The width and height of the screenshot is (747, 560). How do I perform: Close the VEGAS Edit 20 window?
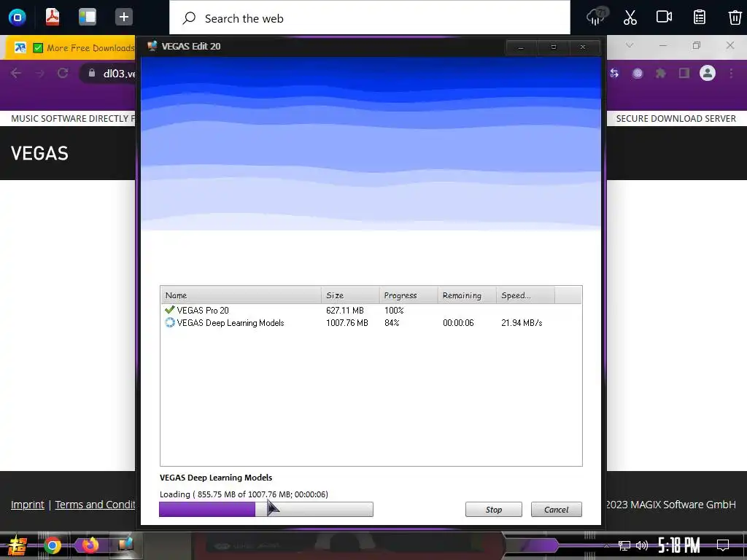583,47
